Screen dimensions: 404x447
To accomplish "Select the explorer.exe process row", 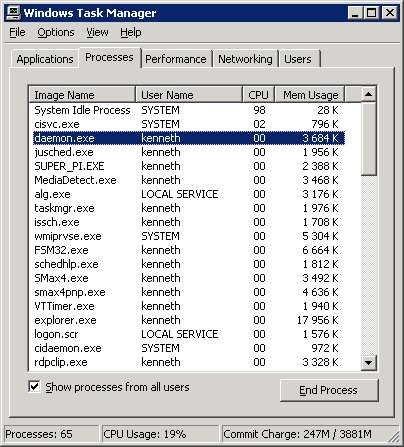I will [x=189, y=320].
